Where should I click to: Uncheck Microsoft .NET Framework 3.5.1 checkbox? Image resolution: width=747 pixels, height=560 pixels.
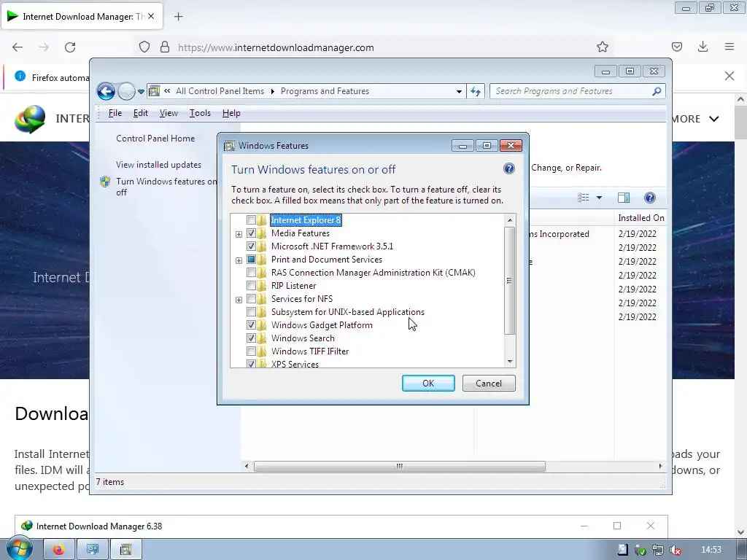[251, 246]
